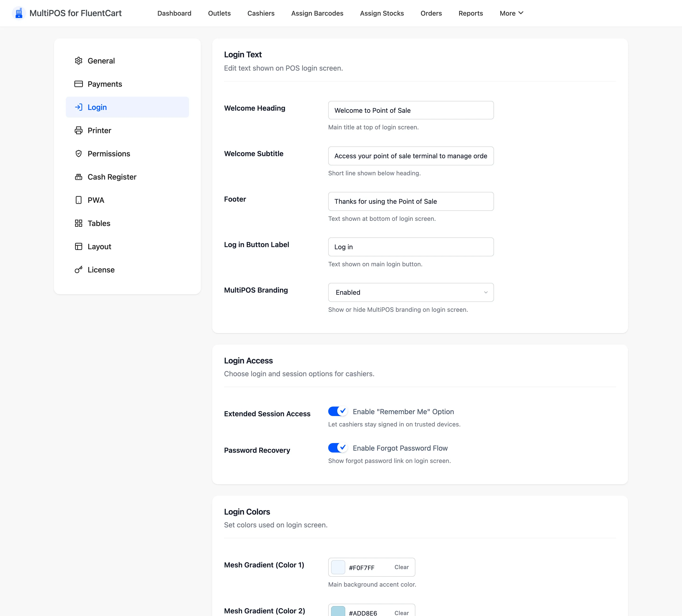Open the #F0F7FF color swatch picker
This screenshot has width=682, height=616.
pyautogui.click(x=338, y=567)
